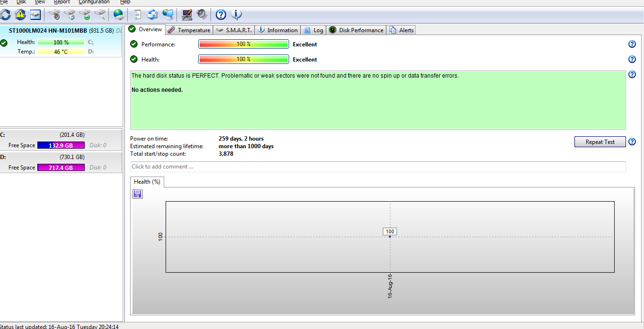Switch to the Temperature tab
This screenshot has width=644, height=329.
189,30
